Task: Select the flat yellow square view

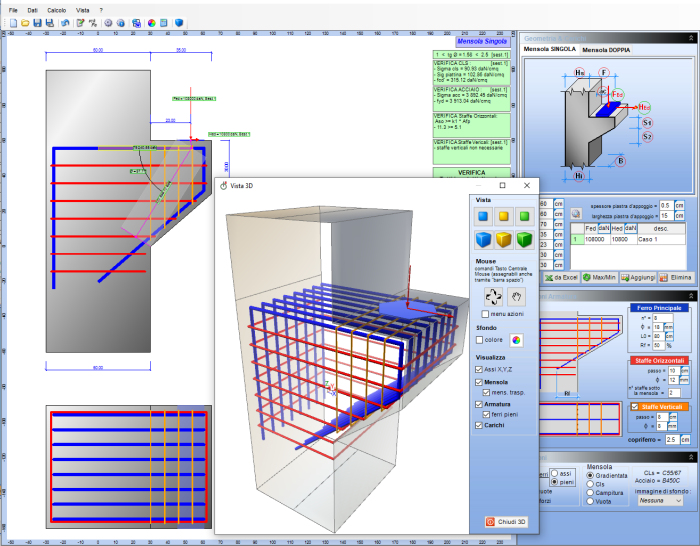Action: pyautogui.click(x=504, y=217)
